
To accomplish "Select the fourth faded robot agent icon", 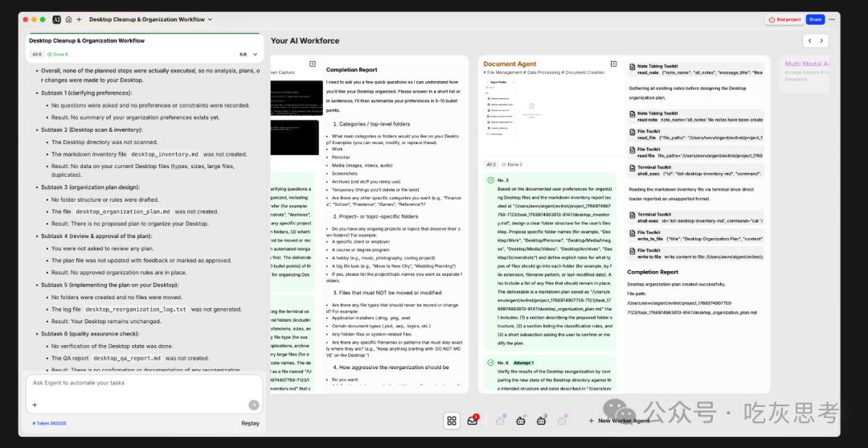I will [563, 421].
